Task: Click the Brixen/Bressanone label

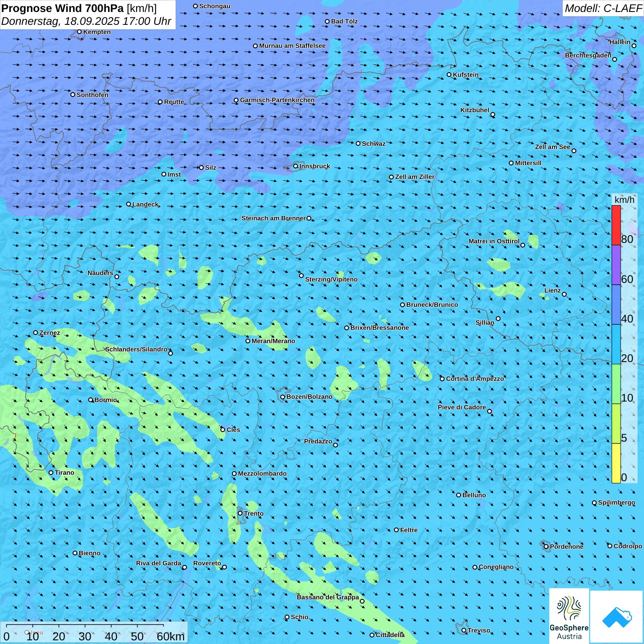Action: click(379, 328)
